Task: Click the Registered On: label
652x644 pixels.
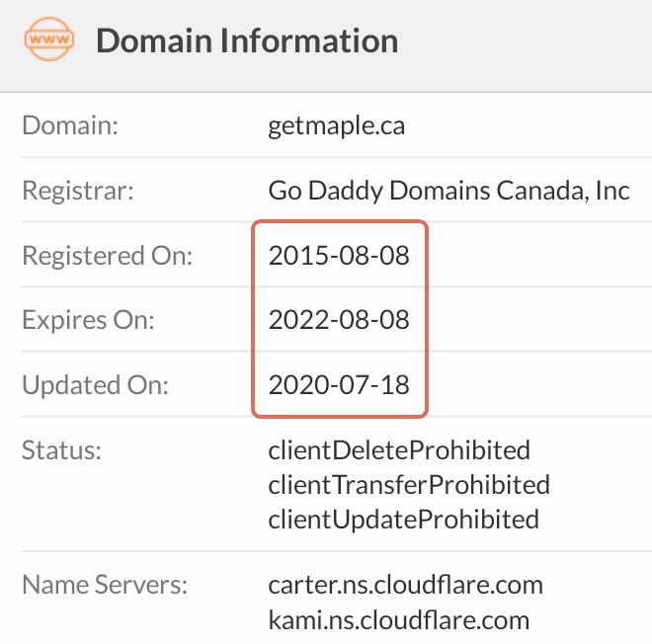Action: [108, 256]
